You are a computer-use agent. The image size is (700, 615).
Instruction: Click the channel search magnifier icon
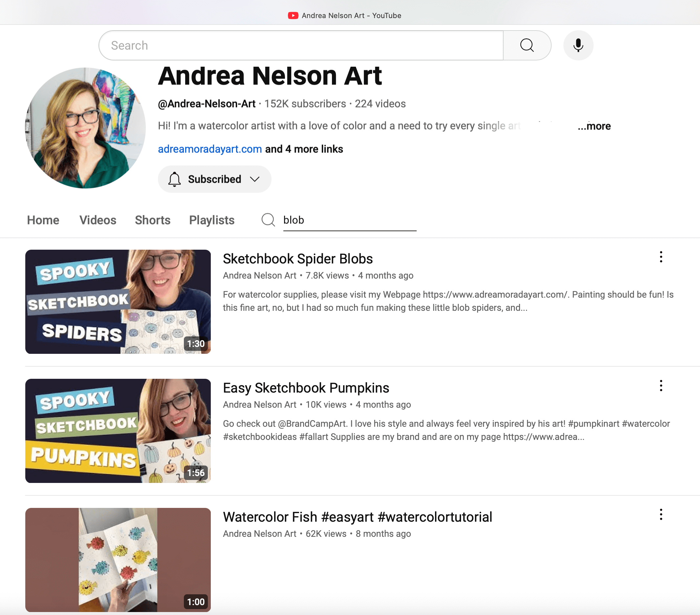[x=268, y=220]
